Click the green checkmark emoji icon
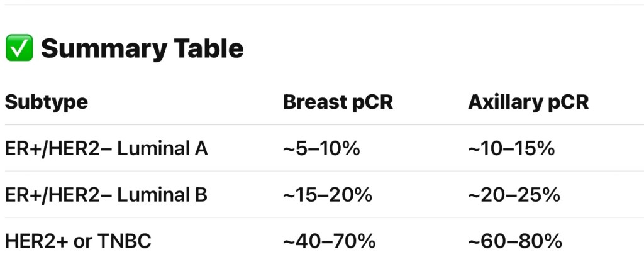Image resolution: width=644 pixels, height=274 pixels. pyautogui.click(x=18, y=48)
